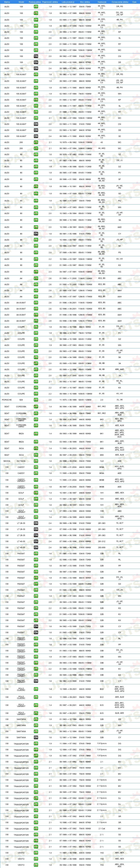Viewport: 140px width, 868px height.
Task: Click the Rodzaj paliwa column header
Action: [x=35, y=2]
